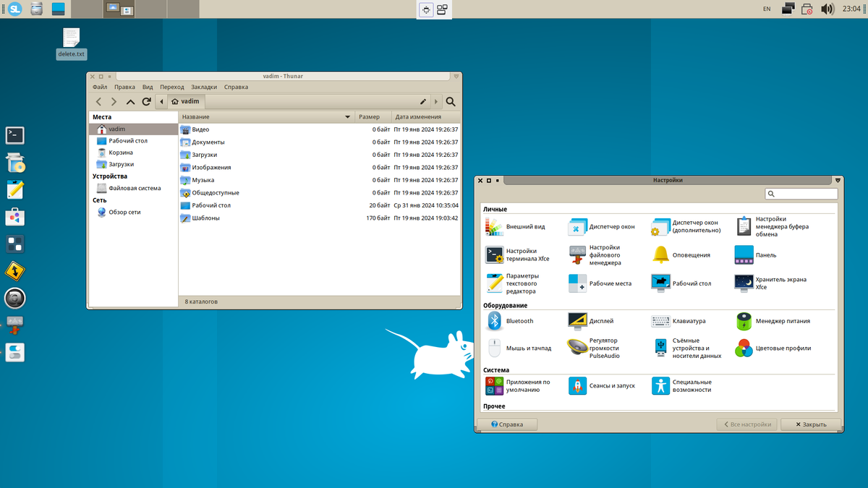Viewport: 868px width, 488px height.
Task: Open the Thunar window shade arrow menu
Action: pyautogui.click(x=456, y=76)
